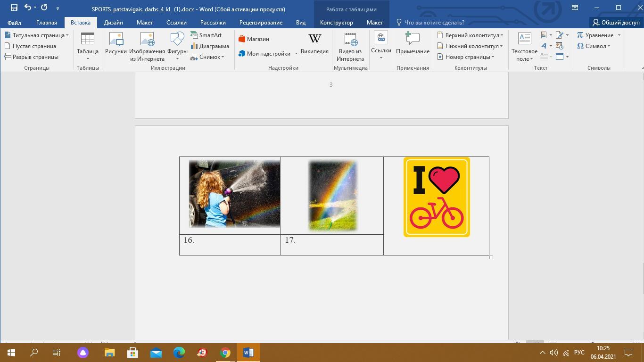This screenshot has width=644, height=362.
Task: Insert a SmartArt graphic
Action: 206,35
